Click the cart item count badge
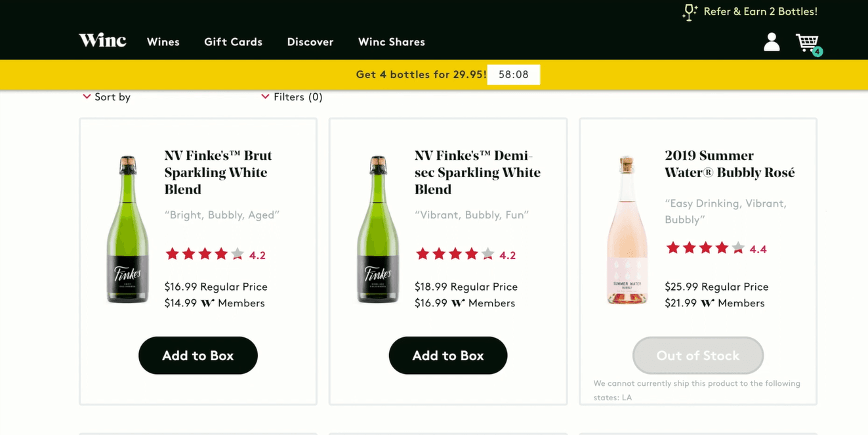 [817, 52]
